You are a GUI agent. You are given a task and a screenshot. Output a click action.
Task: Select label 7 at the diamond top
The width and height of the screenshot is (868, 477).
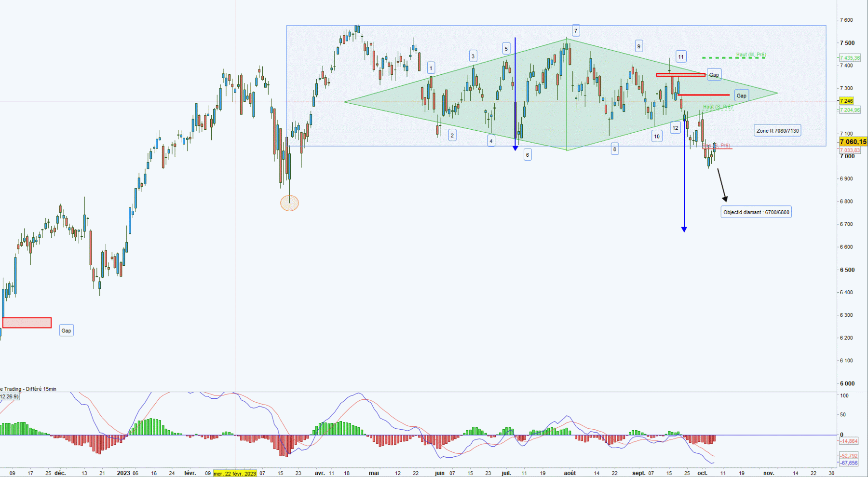point(576,30)
